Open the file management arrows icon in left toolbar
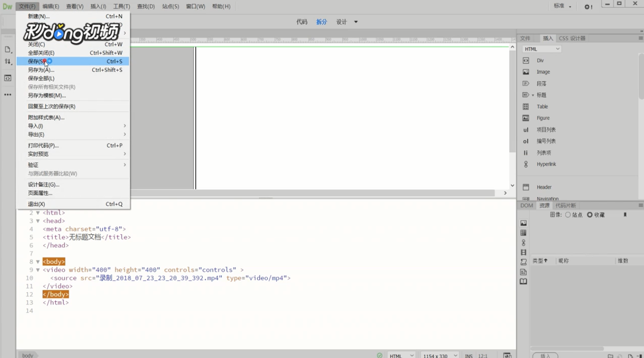The width and height of the screenshot is (644, 358). (8, 62)
